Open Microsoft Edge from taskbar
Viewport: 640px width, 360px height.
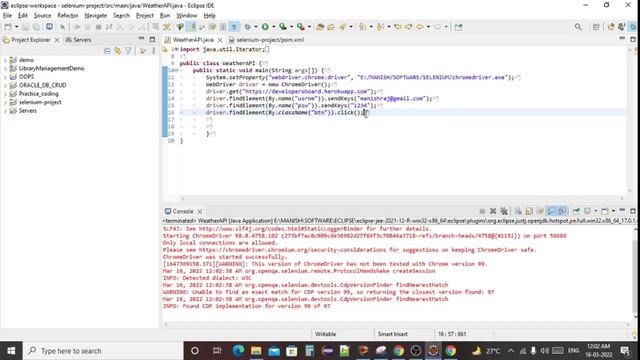point(238,351)
